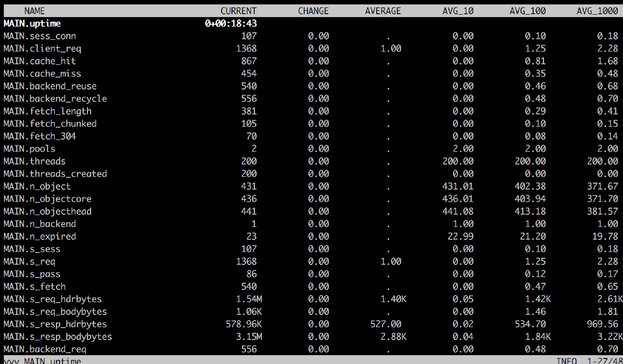
Task: Select the MAIN.s_req_hdrbytes row
Action: click(311, 299)
